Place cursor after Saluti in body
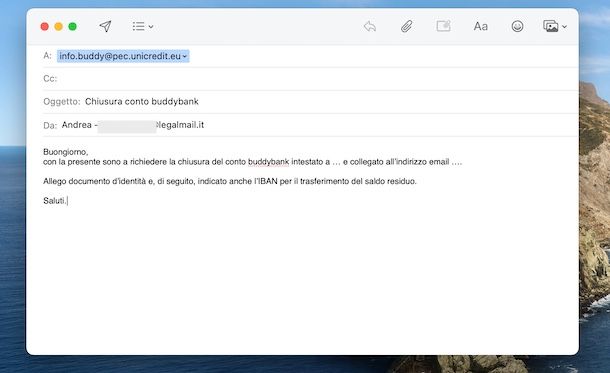Viewport: 610px width, 373px height. click(67, 201)
